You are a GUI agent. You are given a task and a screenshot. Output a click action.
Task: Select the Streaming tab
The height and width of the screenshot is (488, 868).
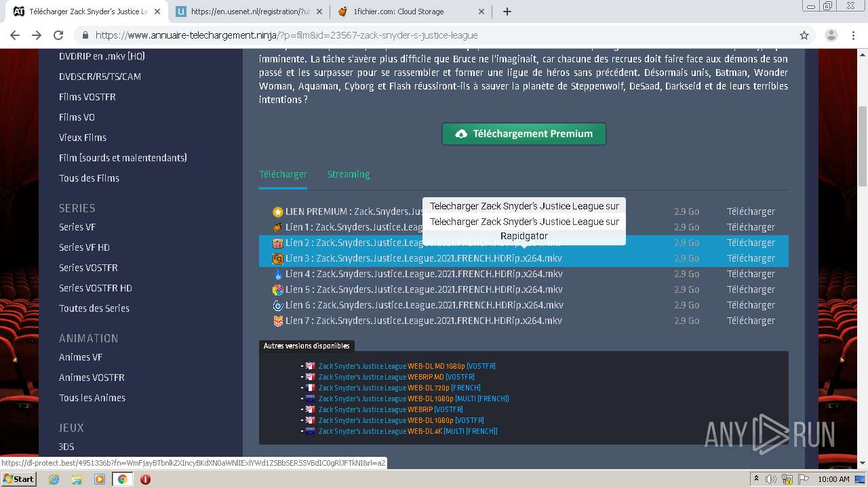coord(349,174)
